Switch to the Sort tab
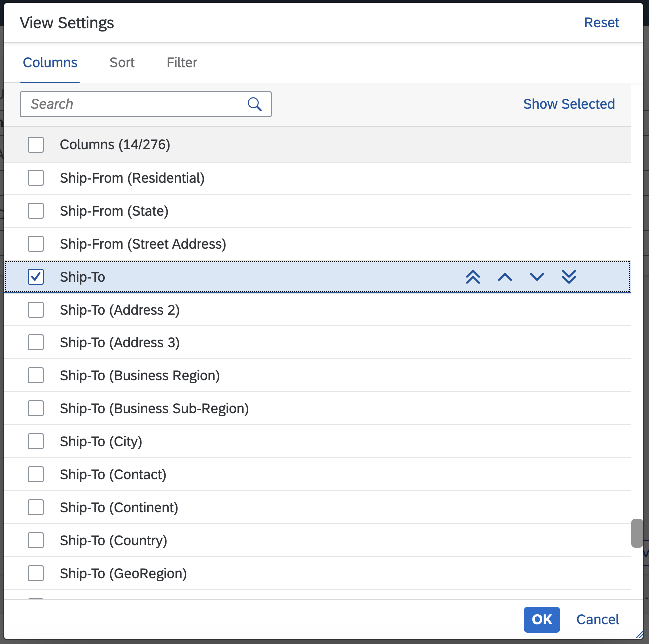 [x=122, y=63]
